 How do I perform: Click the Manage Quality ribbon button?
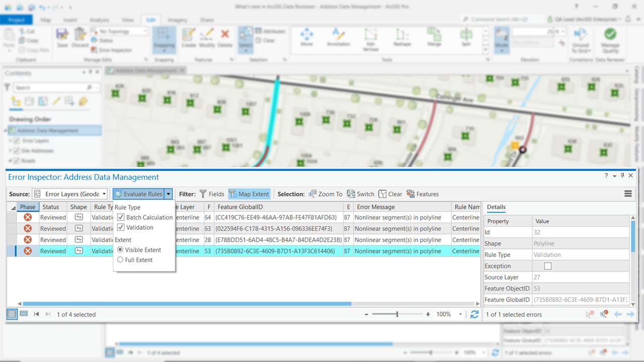tap(610, 40)
